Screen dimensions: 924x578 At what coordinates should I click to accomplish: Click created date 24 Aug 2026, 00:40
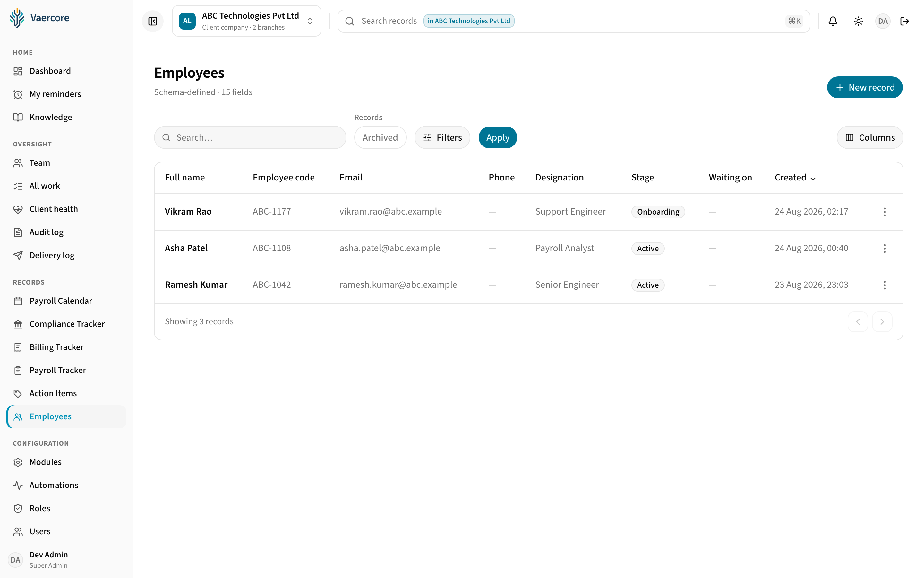811,248
